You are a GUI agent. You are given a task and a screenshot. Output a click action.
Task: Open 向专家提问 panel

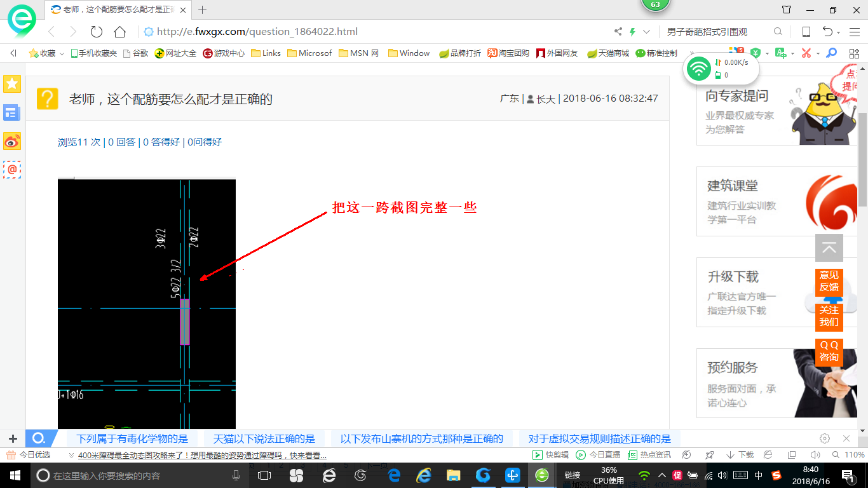[x=776, y=111]
